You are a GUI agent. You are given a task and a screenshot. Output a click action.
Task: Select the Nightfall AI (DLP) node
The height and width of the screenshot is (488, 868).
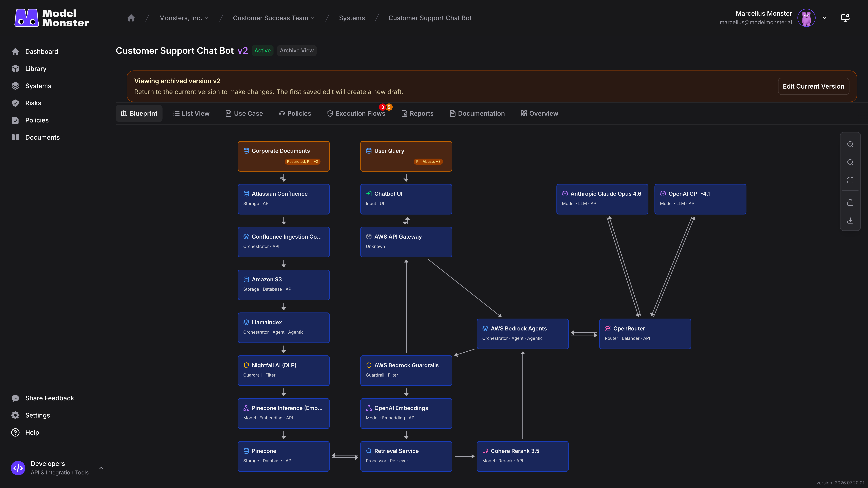pos(284,371)
